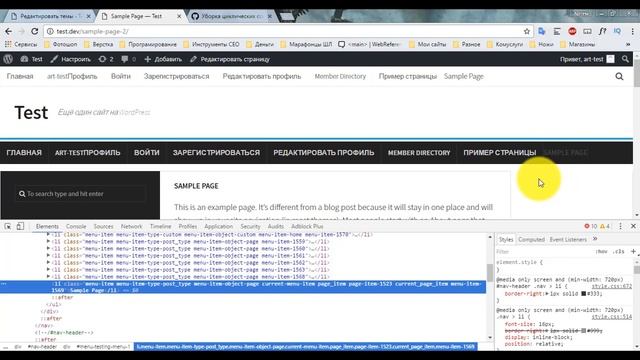Close the DevTools panel
This screenshot has width=640, height=360.
coord(633,226)
